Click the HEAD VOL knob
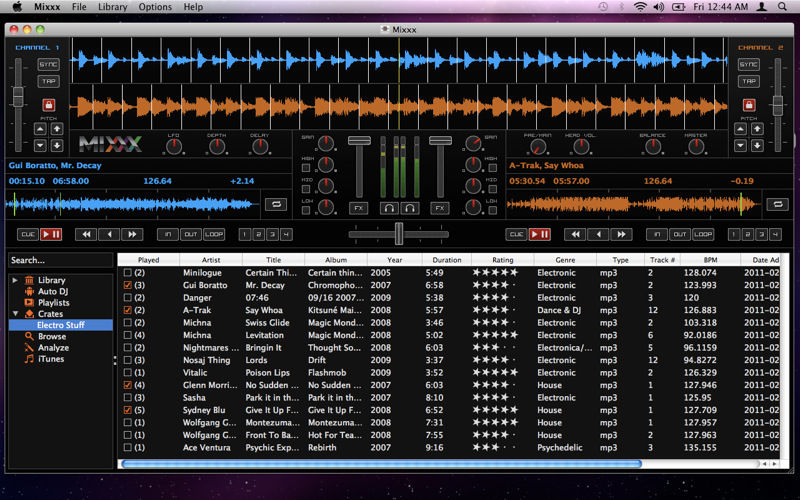 pyautogui.click(x=580, y=147)
